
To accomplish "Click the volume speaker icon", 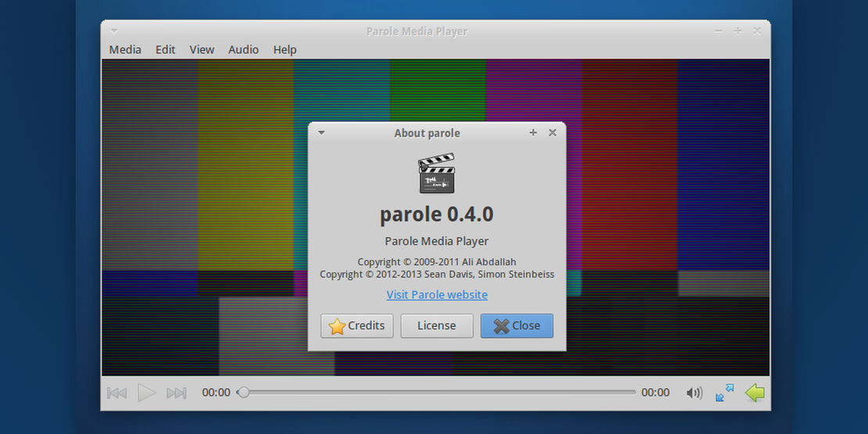I will (694, 393).
